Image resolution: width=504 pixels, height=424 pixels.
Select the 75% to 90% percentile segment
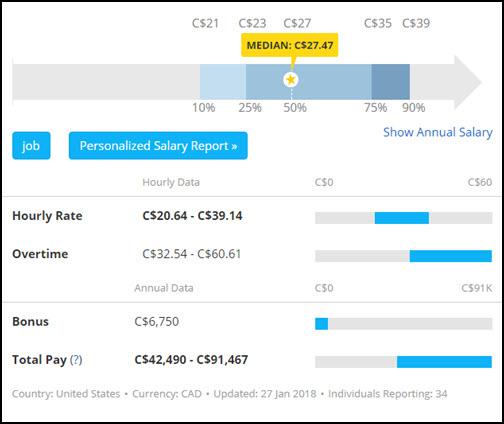point(391,82)
